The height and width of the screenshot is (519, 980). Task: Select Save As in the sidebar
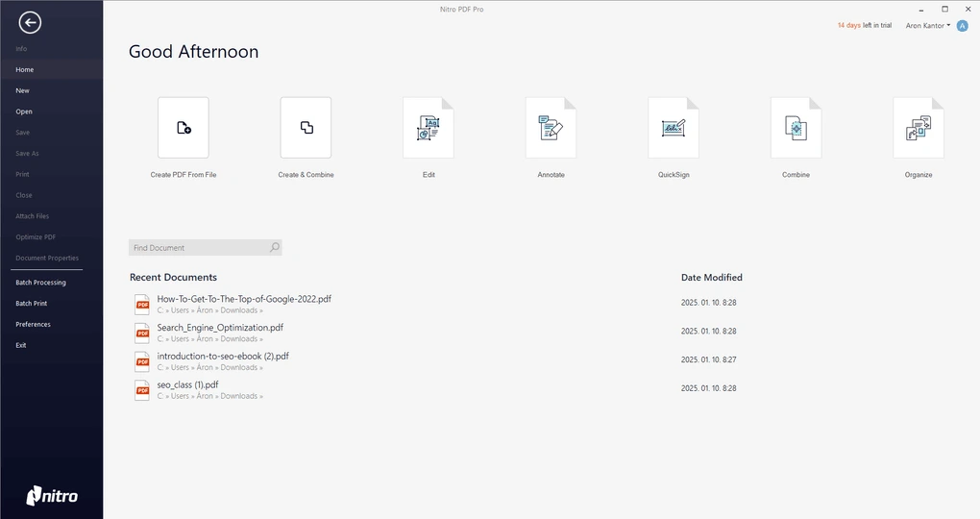[27, 153]
